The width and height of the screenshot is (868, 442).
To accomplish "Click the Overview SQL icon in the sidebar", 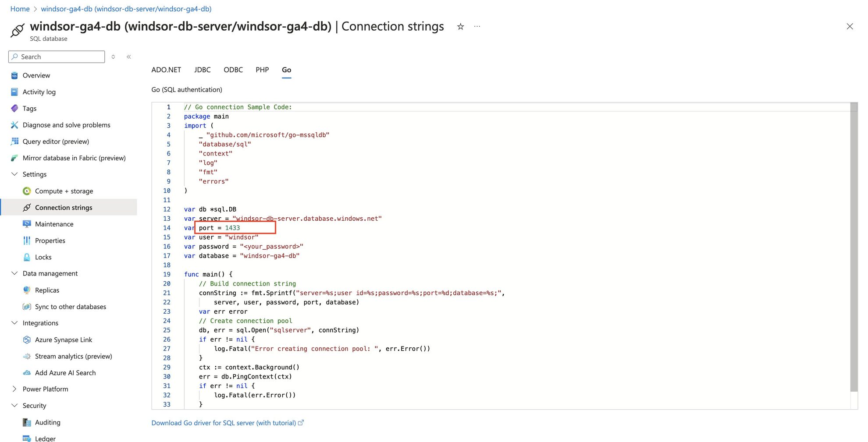I will coord(14,75).
